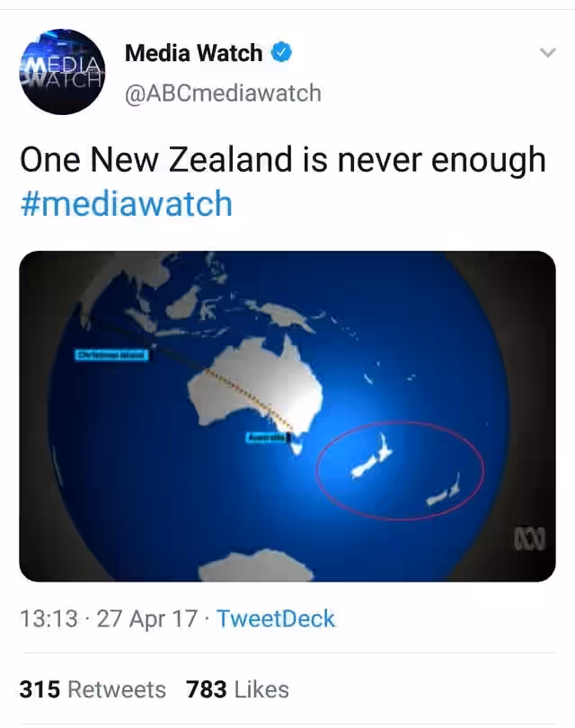Open the Media Watch display name
575x728 pixels.
click(193, 52)
